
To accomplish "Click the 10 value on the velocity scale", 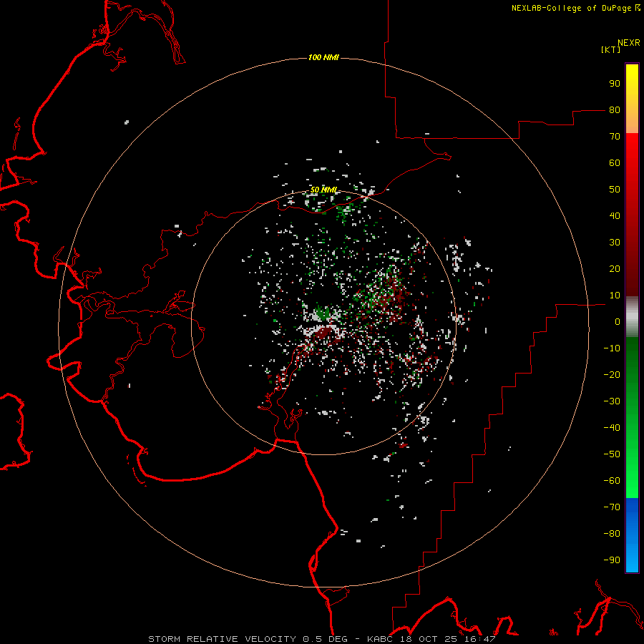I will pyautogui.click(x=615, y=296).
